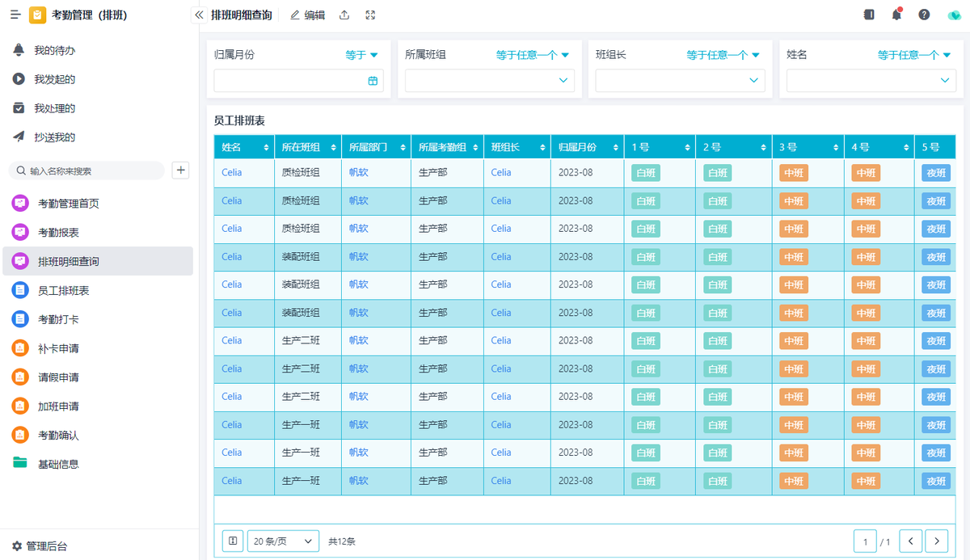Viewport: 970px width, 560px height.
Task: Go to 员工排班表 sidebar item
Action: tap(63, 291)
